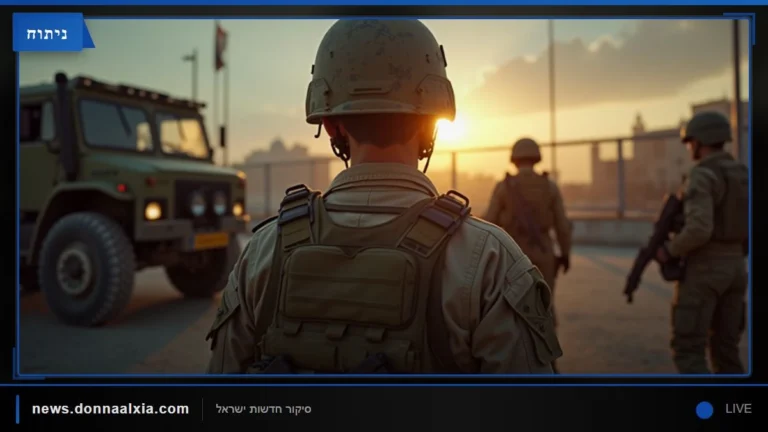Click the helmet of the right-side soldier
This screenshot has width=768, height=432.
707,128
